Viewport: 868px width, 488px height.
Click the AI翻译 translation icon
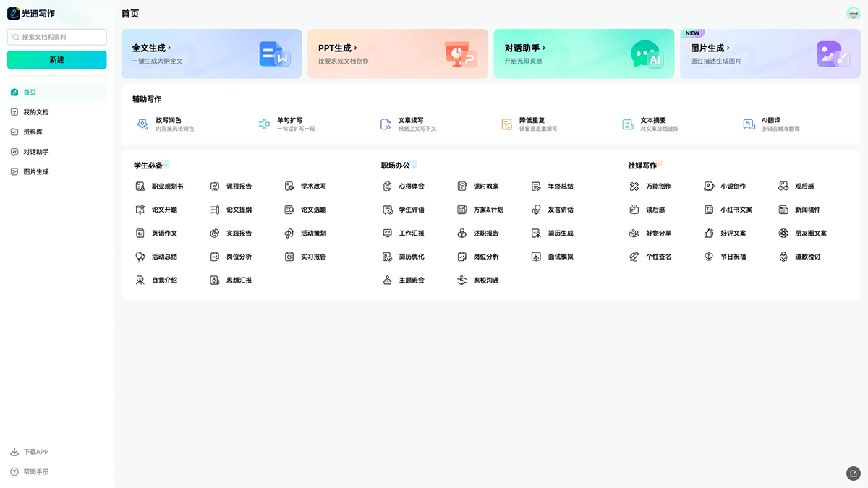tap(749, 124)
